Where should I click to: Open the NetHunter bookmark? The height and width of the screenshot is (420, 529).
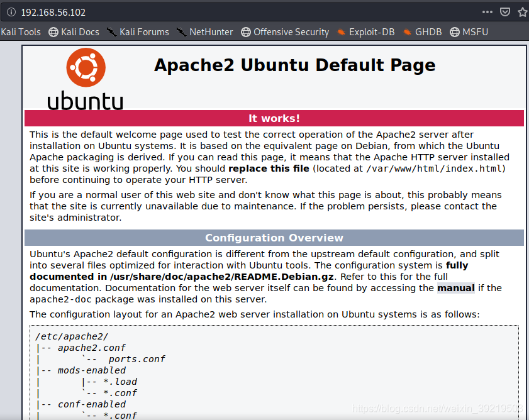205,32
